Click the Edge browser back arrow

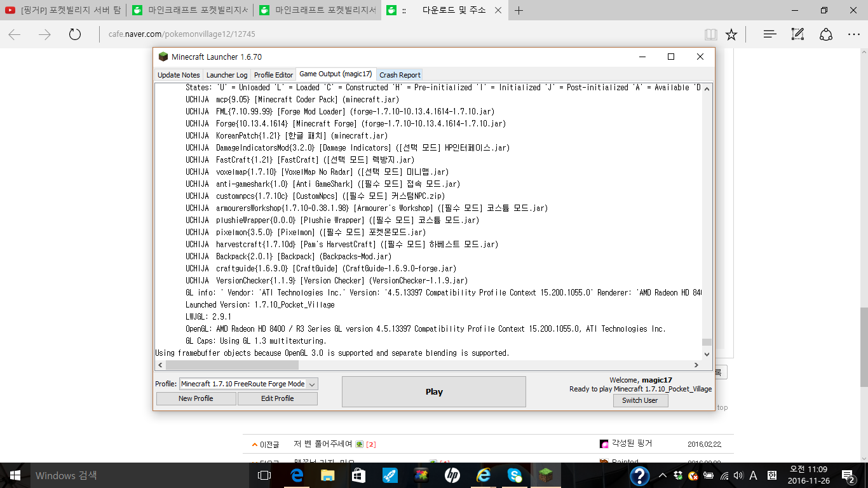14,34
